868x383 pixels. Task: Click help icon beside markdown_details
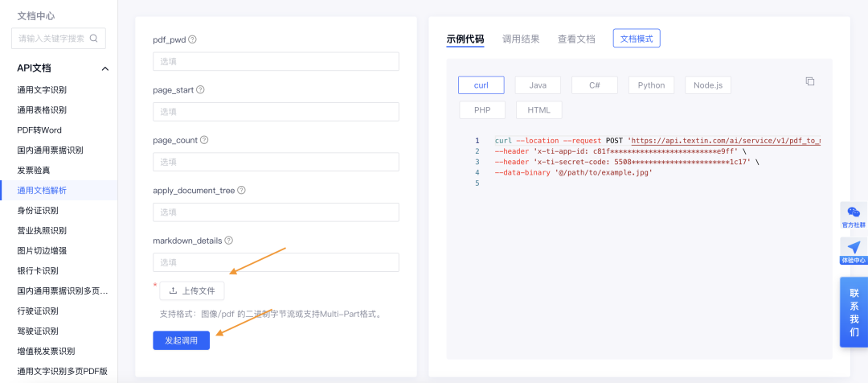coord(229,241)
